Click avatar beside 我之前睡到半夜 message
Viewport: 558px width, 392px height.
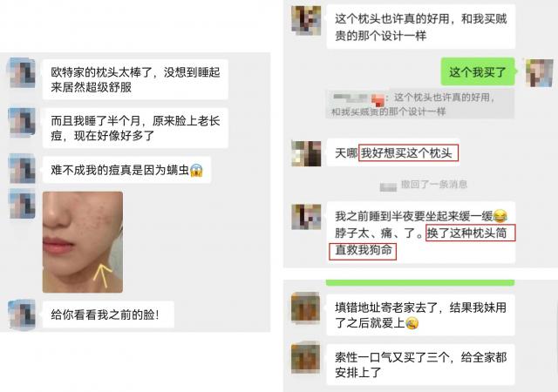pos(306,216)
